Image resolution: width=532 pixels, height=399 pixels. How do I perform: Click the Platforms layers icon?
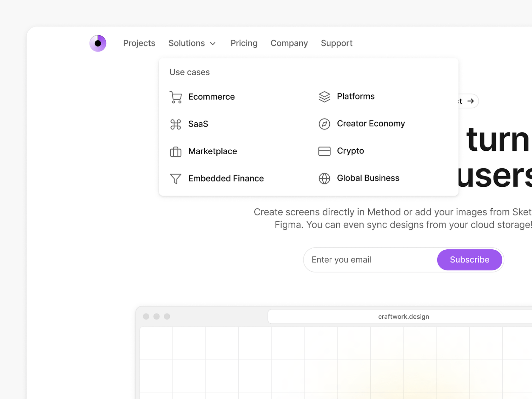click(x=324, y=97)
